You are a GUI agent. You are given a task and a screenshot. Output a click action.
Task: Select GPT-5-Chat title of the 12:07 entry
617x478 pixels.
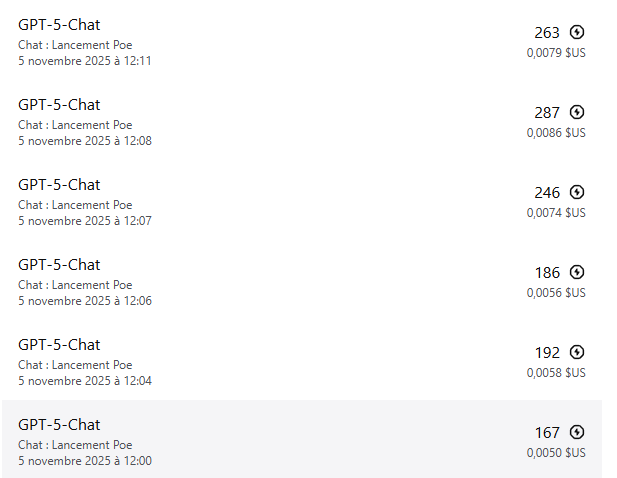pyautogui.click(x=59, y=185)
